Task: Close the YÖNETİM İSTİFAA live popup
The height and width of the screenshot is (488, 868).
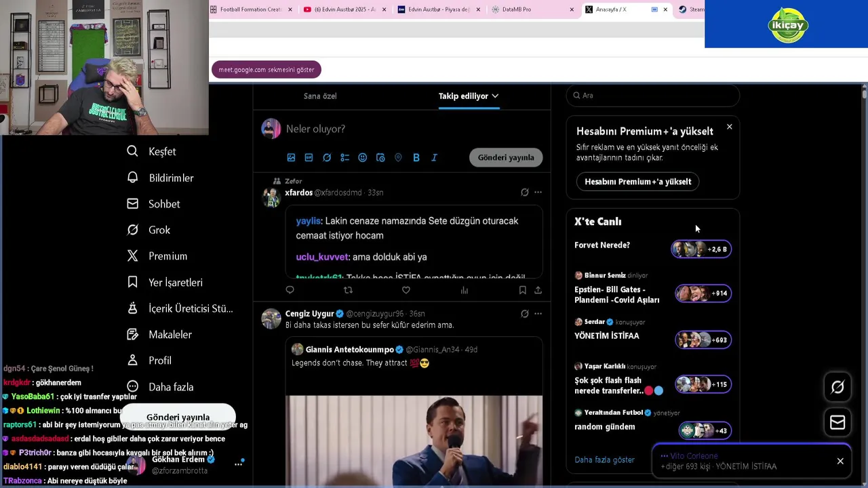Action: coord(840,461)
